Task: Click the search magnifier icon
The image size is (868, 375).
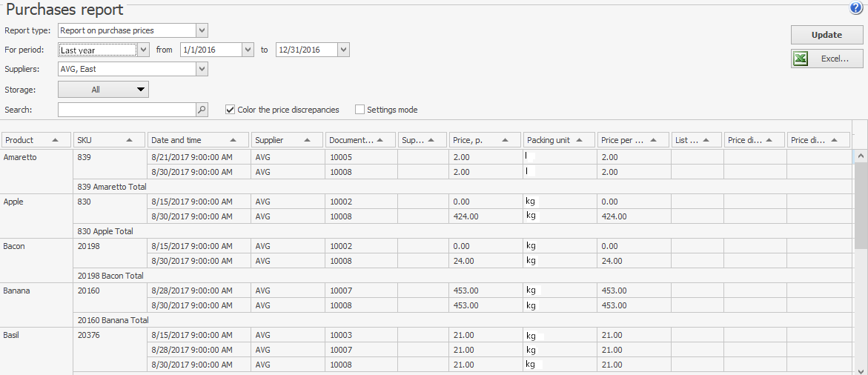Action: 202,110
